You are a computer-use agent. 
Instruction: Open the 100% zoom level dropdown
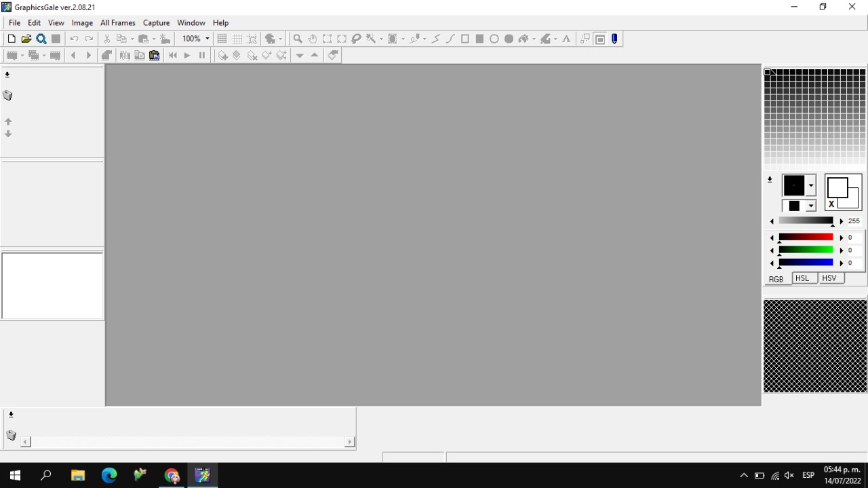coord(207,39)
